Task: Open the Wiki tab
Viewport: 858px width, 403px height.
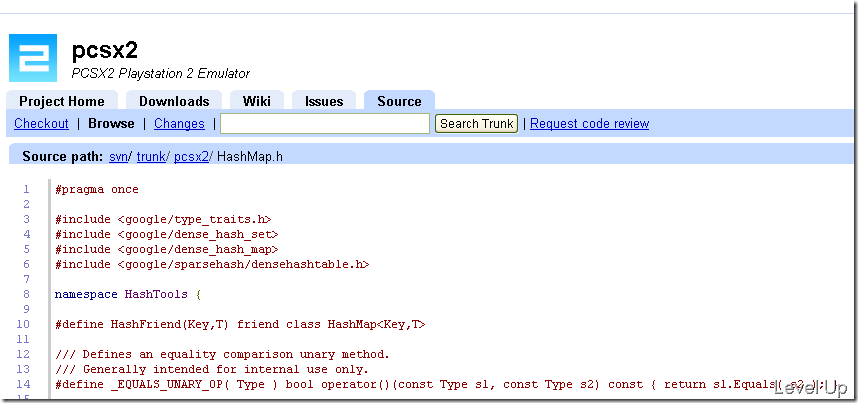Action: pyautogui.click(x=257, y=101)
